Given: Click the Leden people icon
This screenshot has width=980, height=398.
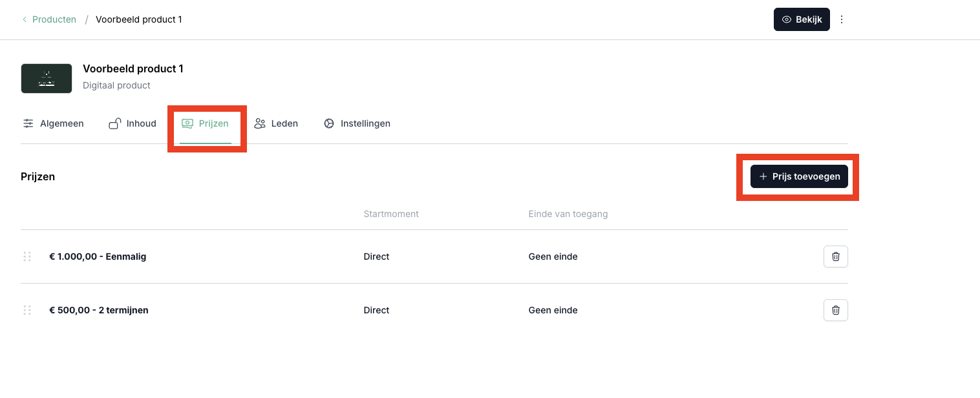Looking at the screenshot, I should (260, 123).
